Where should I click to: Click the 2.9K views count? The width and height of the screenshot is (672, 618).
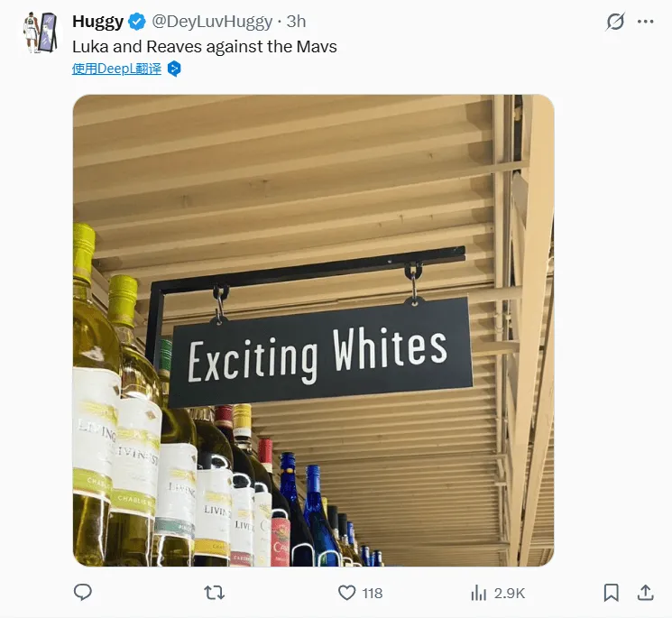tap(510, 593)
